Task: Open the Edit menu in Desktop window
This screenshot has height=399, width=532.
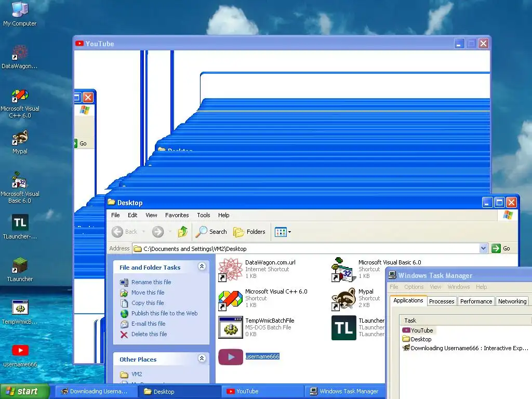Action: (x=132, y=215)
